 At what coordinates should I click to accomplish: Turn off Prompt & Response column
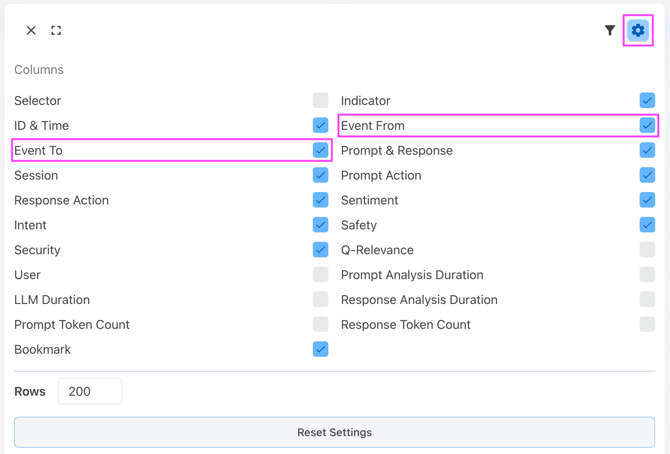click(647, 150)
